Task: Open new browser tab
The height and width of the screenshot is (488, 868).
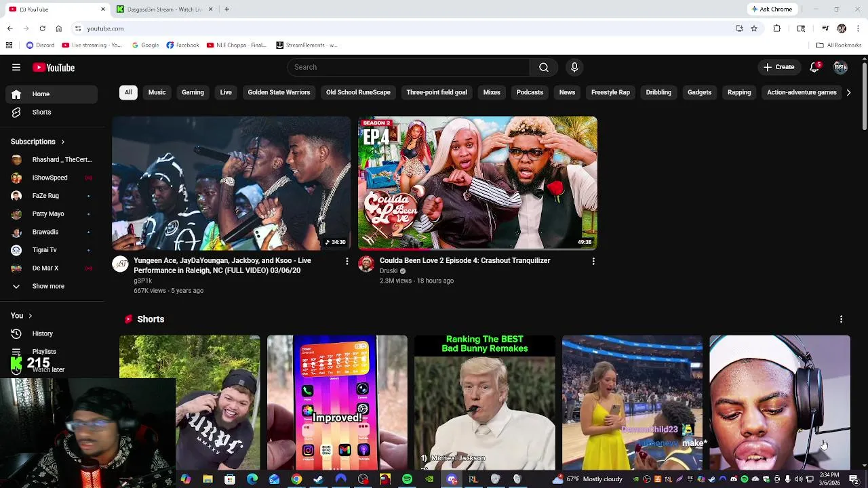Action: coord(227,9)
